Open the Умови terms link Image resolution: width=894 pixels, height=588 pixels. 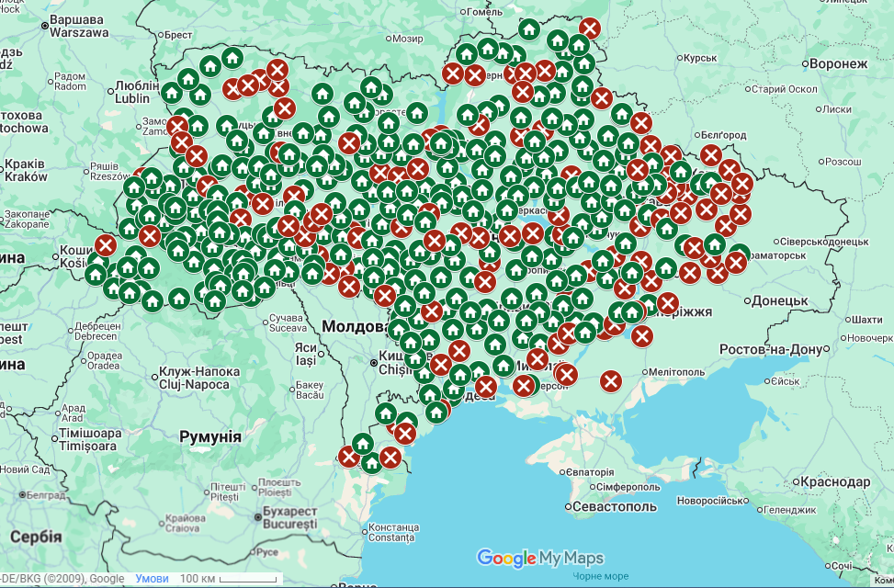tap(152, 578)
